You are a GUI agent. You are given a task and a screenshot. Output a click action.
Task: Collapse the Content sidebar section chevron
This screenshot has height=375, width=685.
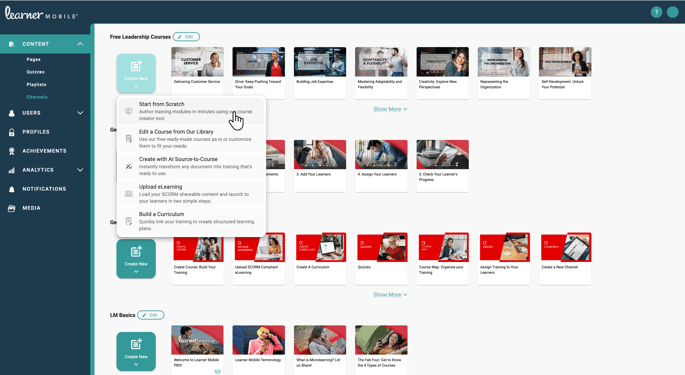point(80,44)
